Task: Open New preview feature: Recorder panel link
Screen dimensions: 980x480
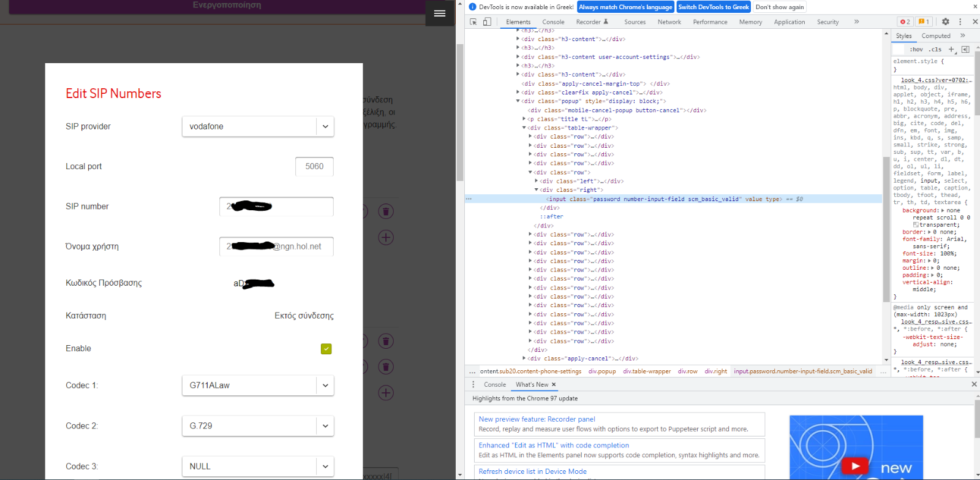Action: click(537, 419)
